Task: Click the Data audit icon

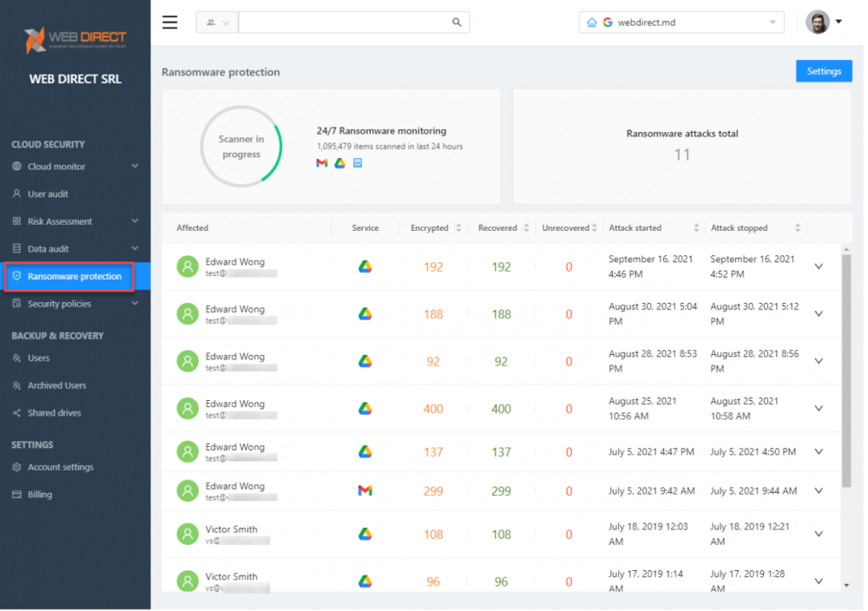Action: tap(16, 248)
